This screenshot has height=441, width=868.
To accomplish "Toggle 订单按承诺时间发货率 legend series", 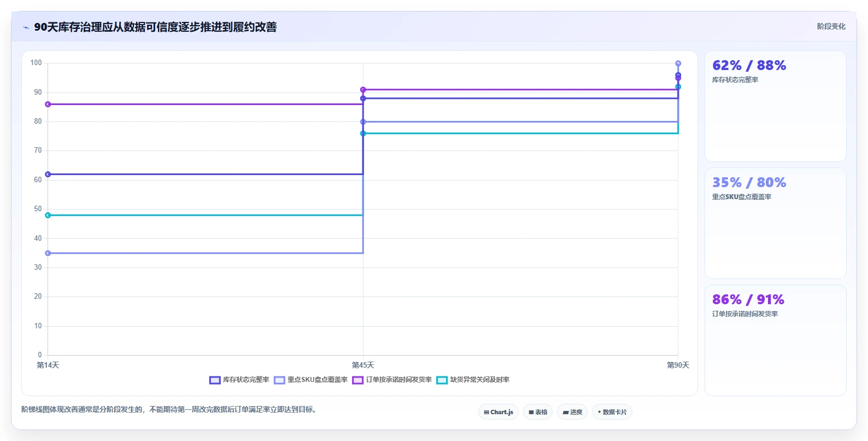I will [x=392, y=380].
